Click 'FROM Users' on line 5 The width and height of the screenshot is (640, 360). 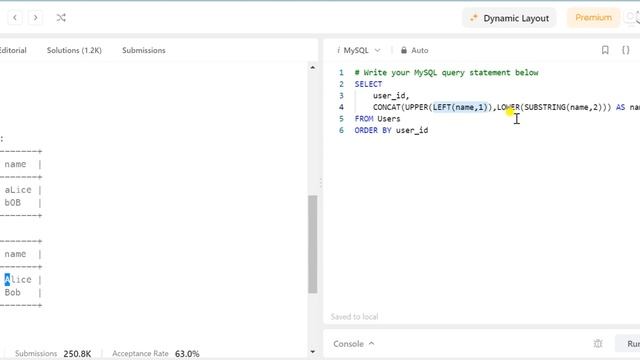coord(378,119)
